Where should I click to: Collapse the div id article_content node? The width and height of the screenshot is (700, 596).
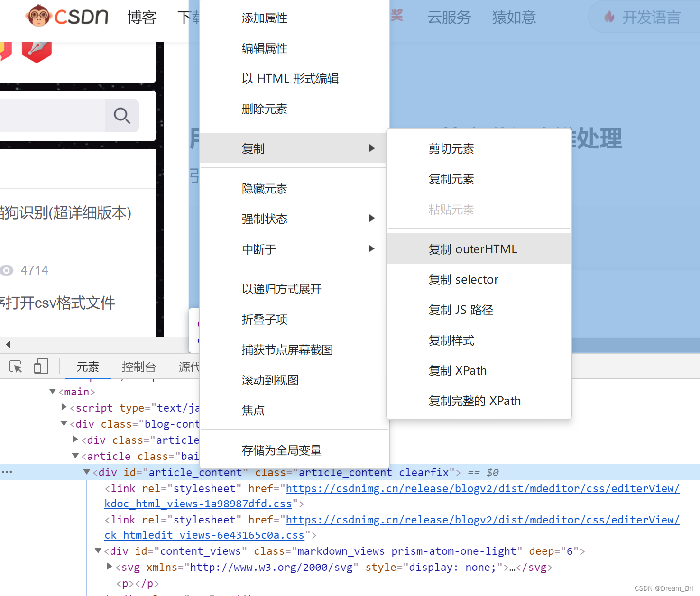coord(87,472)
